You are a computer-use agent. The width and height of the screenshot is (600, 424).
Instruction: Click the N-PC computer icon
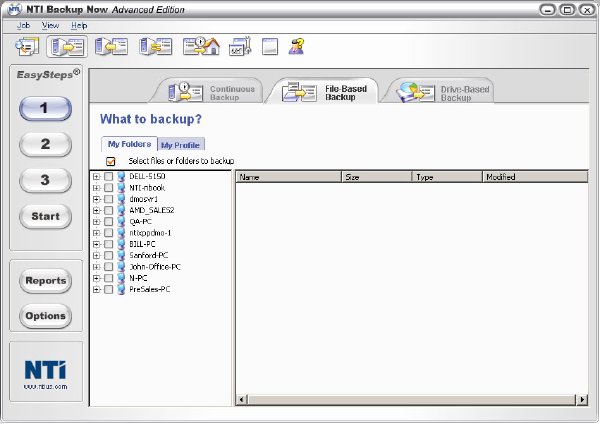(121, 278)
